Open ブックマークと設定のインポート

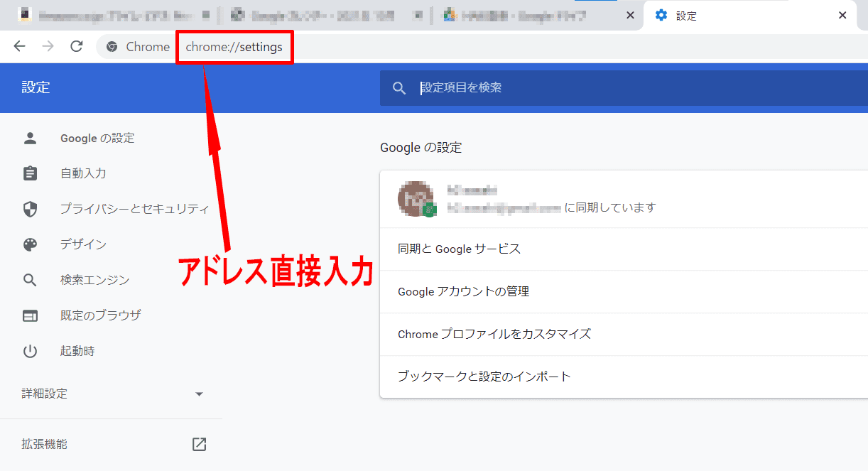(484, 377)
